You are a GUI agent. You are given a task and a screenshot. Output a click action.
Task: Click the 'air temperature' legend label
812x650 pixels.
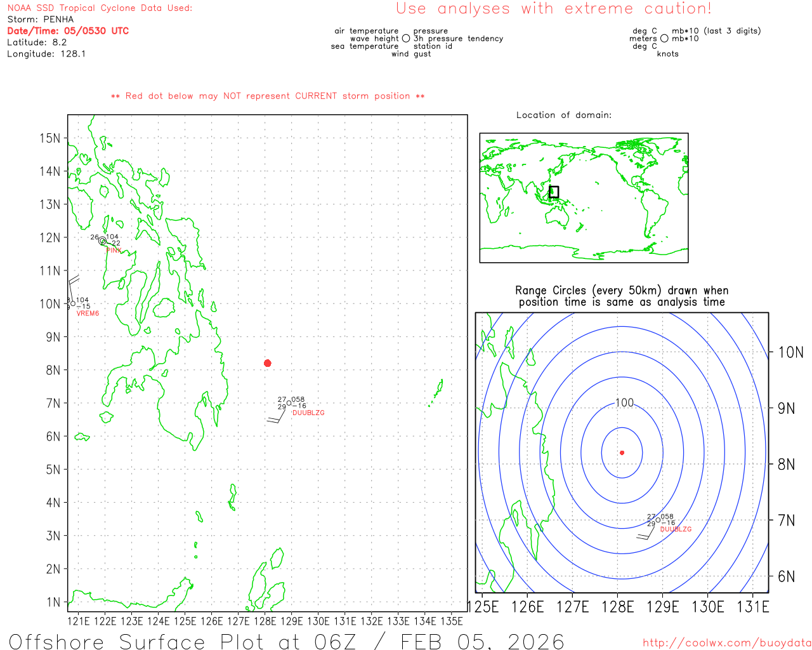point(367,31)
